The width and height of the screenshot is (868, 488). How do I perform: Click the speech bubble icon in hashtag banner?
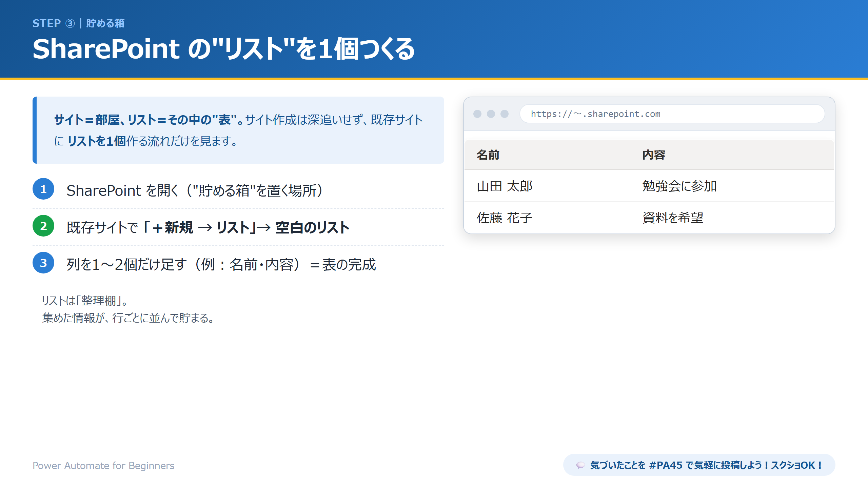[x=580, y=465]
